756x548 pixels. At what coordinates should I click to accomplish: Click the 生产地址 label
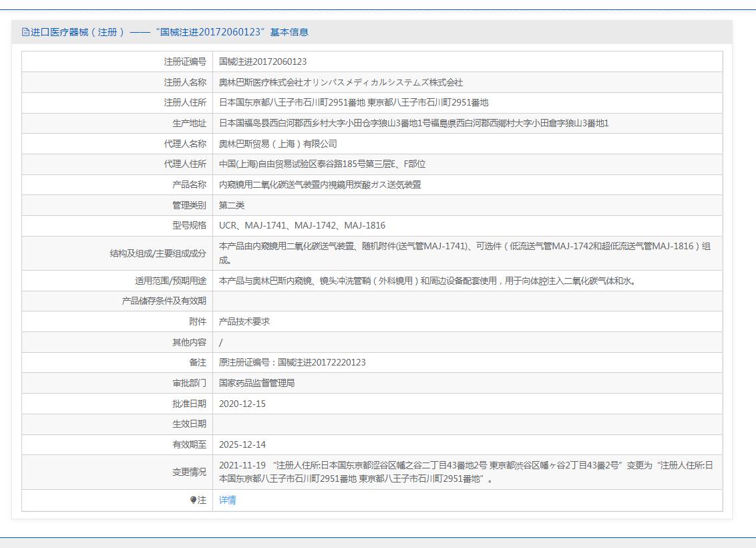click(190, 124)
